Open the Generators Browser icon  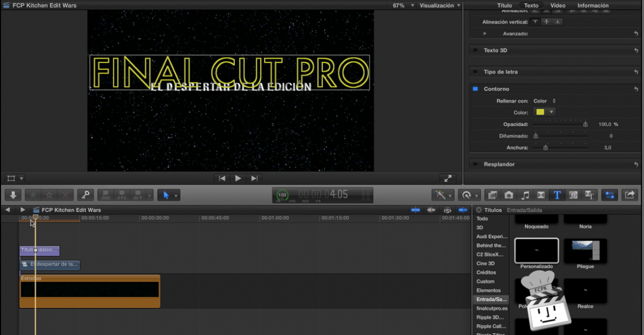(573, 195)
